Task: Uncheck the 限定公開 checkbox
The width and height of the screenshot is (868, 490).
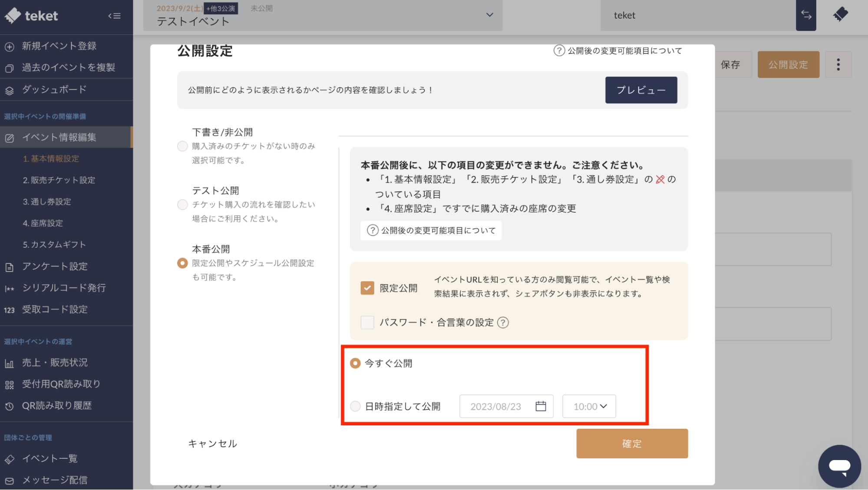Action: 367,288
